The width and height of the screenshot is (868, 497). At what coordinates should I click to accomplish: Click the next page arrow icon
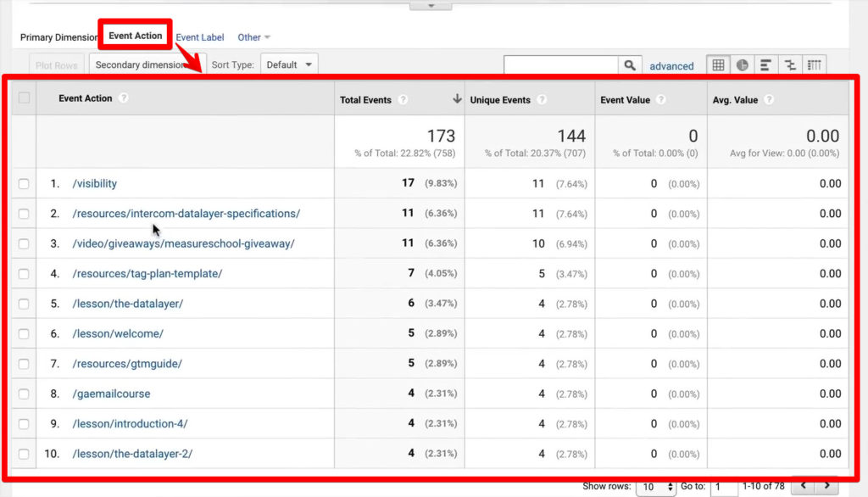click(826, 487)
